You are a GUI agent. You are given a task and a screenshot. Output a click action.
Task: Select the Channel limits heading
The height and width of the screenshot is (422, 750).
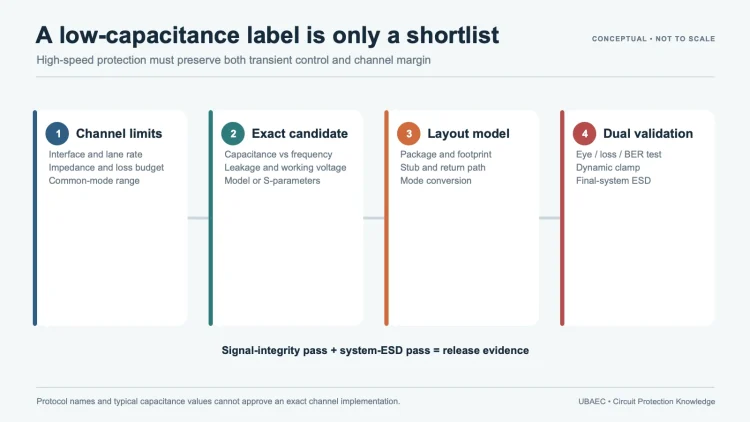[x=119, y=133]
